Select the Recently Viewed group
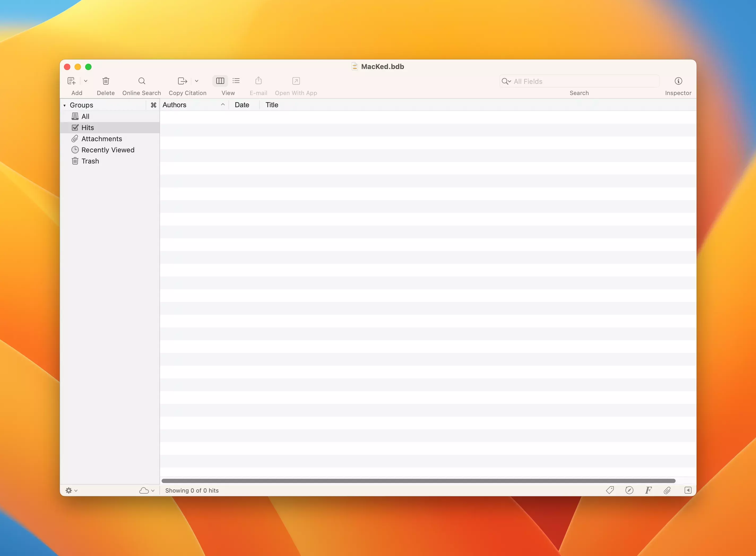The height and width of the screenshot is (556, 756). coord(108,150)
